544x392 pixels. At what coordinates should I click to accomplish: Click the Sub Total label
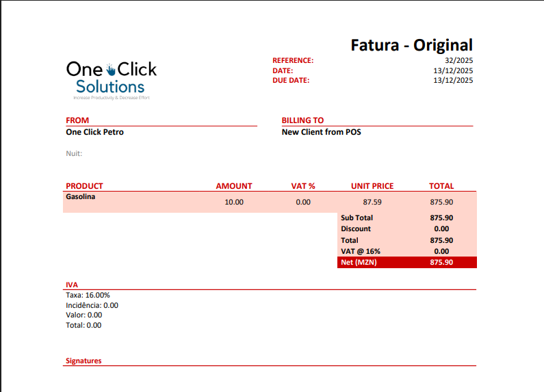point(357,218)
